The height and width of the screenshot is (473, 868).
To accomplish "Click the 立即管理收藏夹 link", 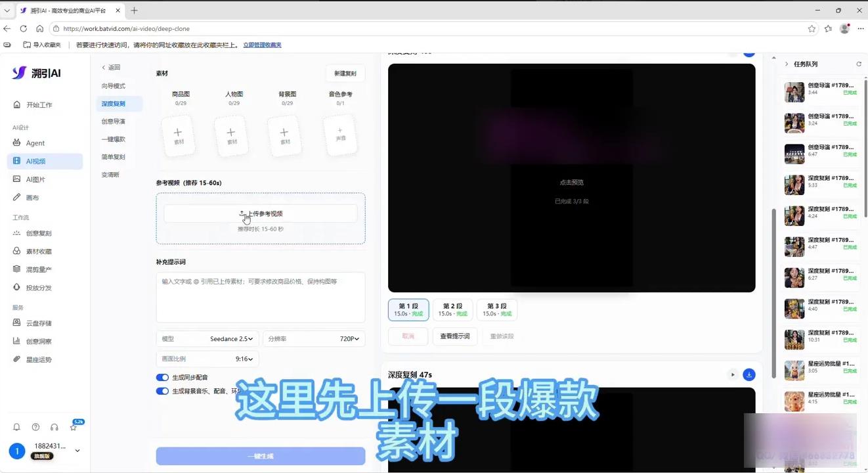I will tap(262, 45).
